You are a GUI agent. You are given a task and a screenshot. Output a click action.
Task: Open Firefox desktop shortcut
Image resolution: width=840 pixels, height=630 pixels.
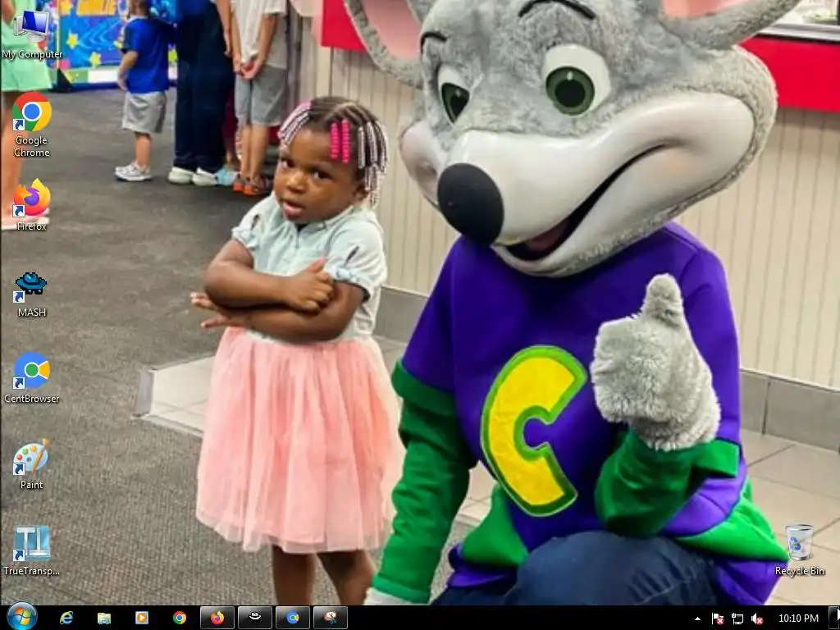32,205
